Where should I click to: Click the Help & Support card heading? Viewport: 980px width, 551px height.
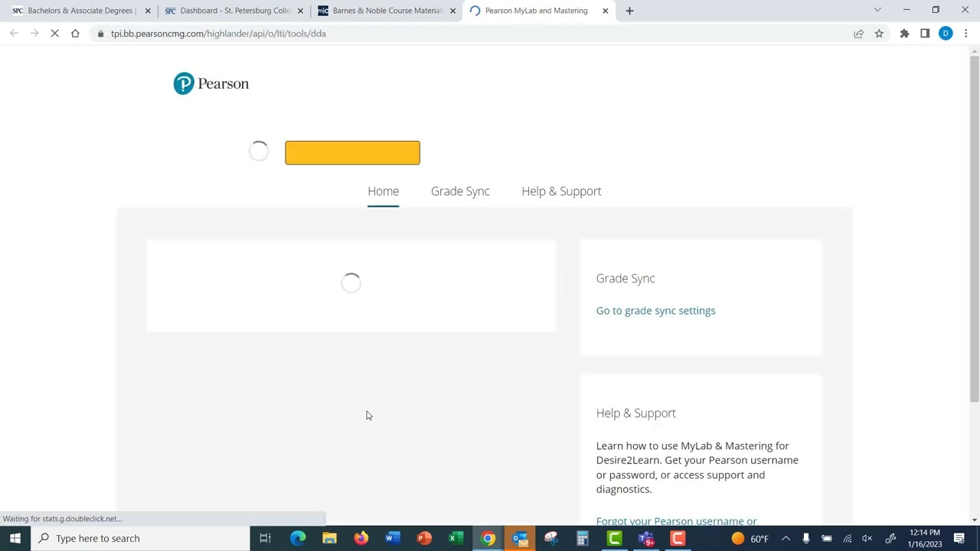635,413
